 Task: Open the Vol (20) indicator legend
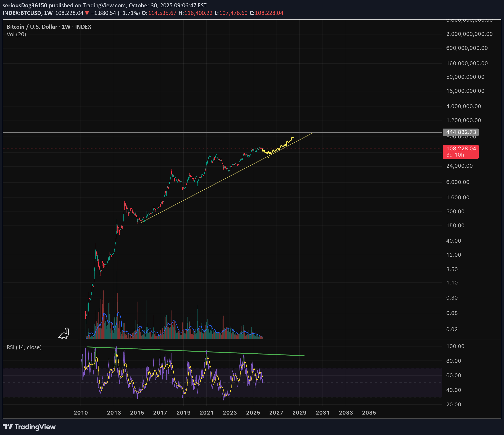16,34
